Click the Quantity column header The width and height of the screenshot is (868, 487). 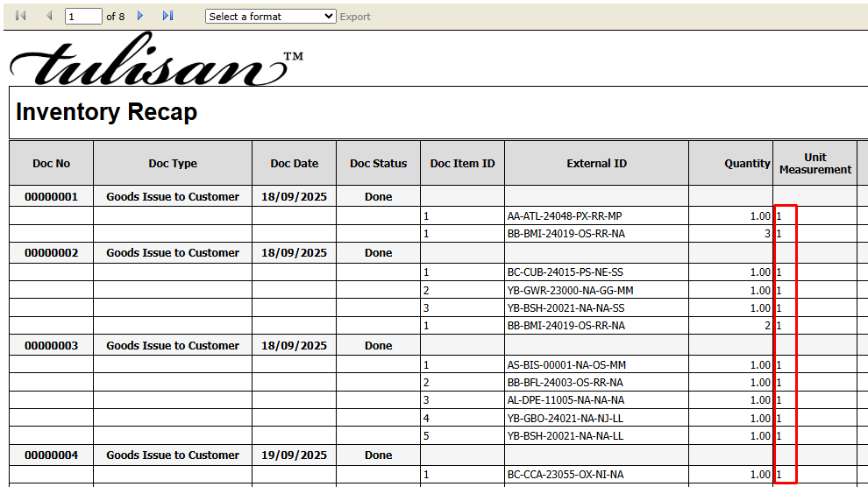coord(747,163)
